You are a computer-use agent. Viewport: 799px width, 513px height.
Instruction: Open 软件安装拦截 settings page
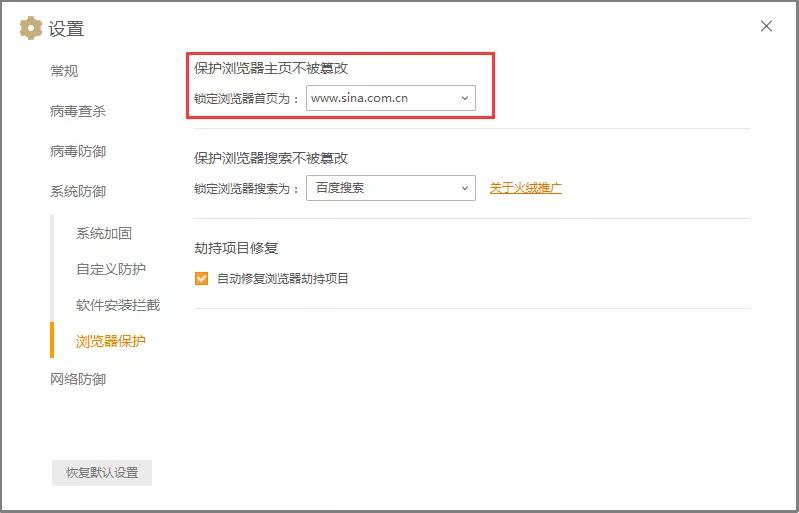click(118, 305)
